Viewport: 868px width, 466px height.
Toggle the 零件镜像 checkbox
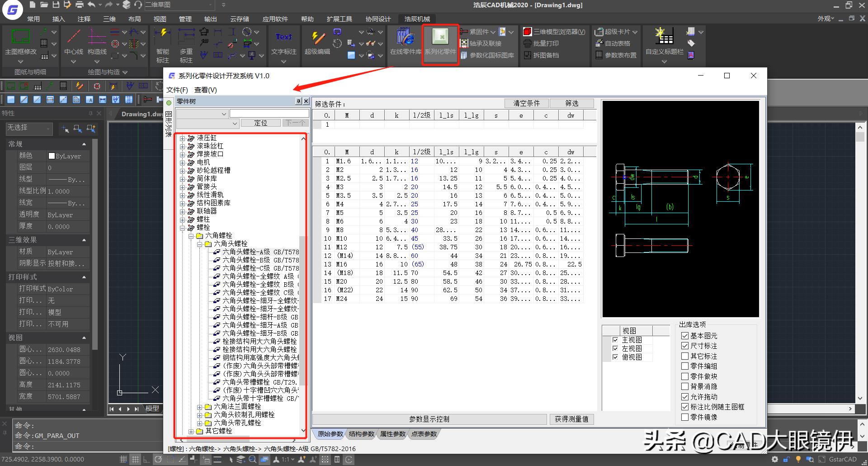(x=685, y=417)
